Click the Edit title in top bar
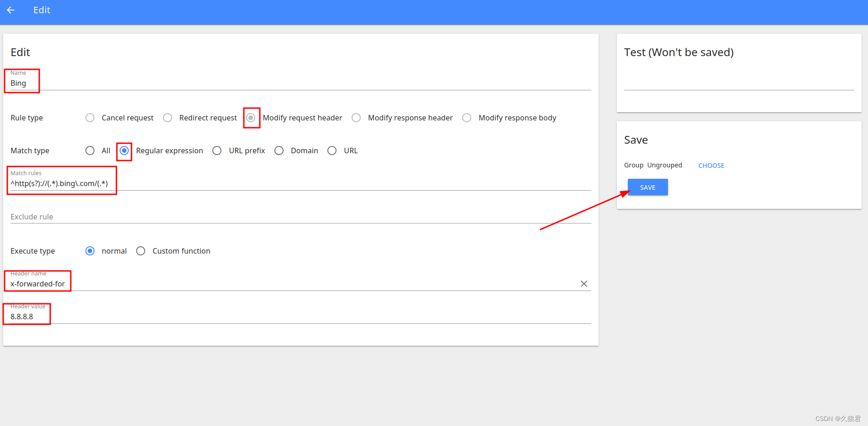 point(42,10)
